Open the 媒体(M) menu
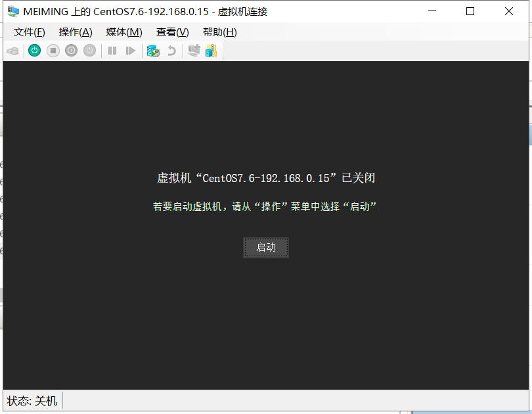 (x=124, y=32)
